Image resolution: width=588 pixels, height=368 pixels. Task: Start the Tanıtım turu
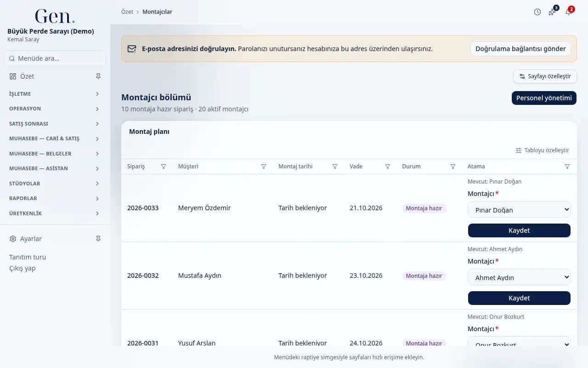coord(28,257)
